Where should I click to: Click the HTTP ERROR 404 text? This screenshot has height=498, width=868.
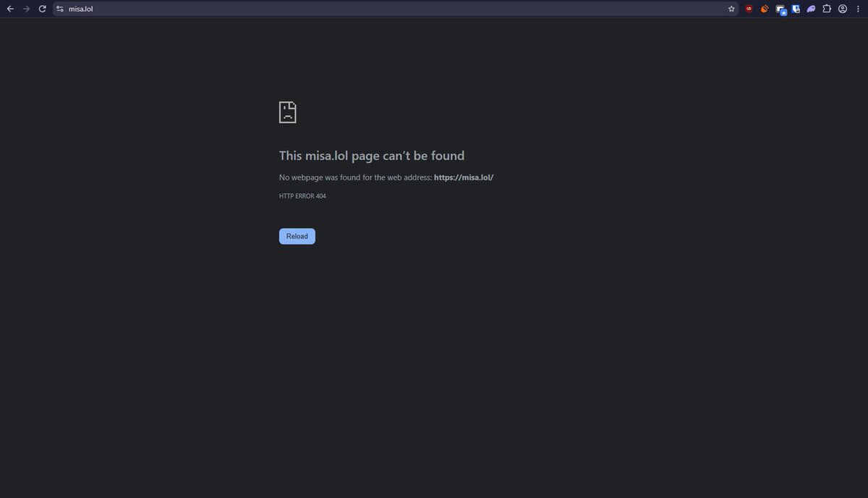click(x=302, y=196)
